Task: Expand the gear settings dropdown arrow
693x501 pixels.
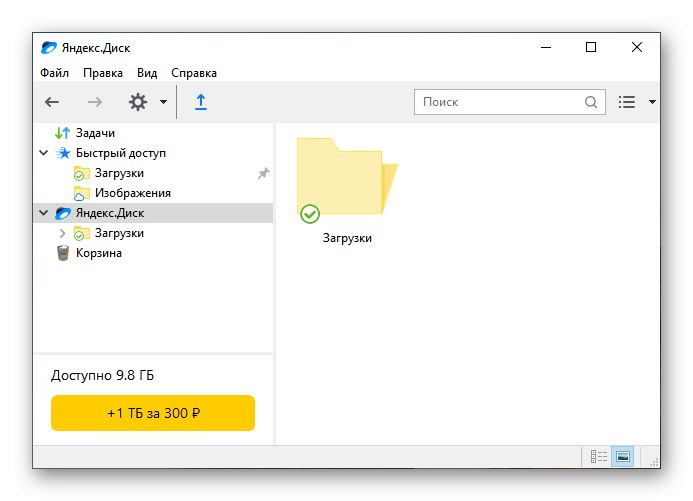Action: 163,102
